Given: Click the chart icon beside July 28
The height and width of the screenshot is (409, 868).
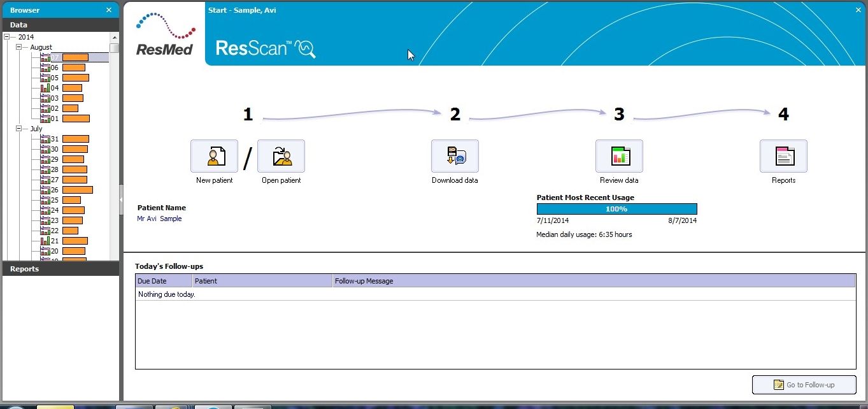Looking at the screenshot, I should pos(45,169).
